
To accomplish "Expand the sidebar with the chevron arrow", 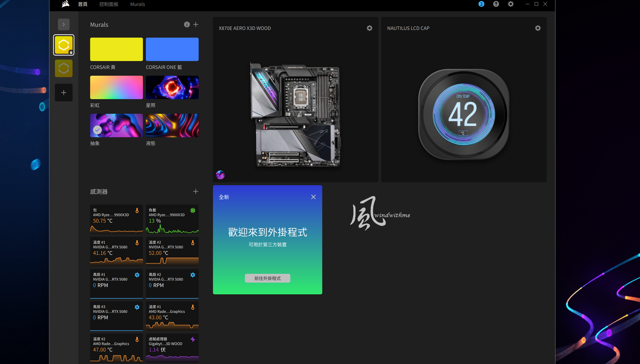I will click(x=64, y=25).
